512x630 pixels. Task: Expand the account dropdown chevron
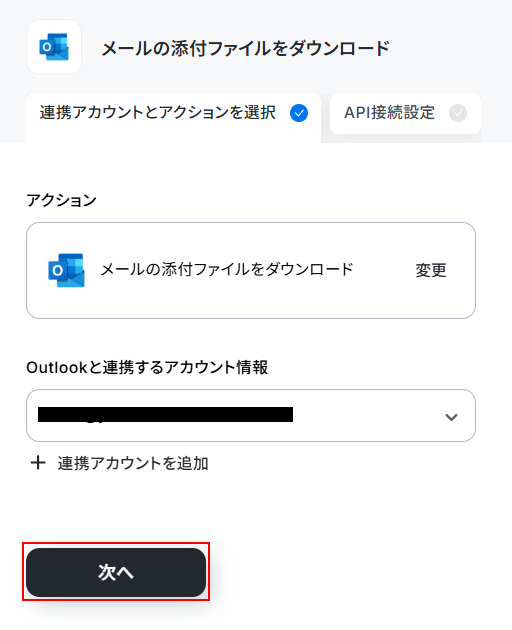tap(451, 417)
